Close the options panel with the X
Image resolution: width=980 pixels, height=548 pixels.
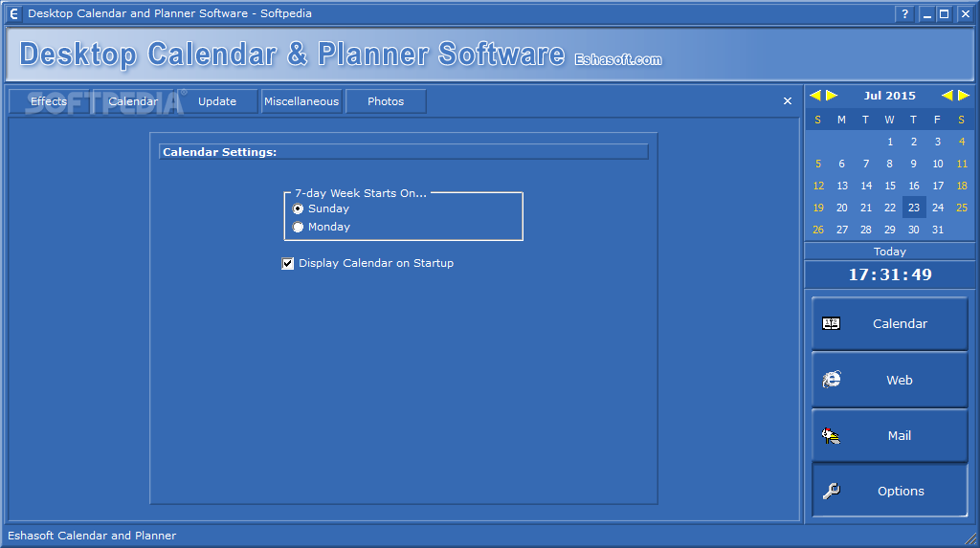coord(788,101)
